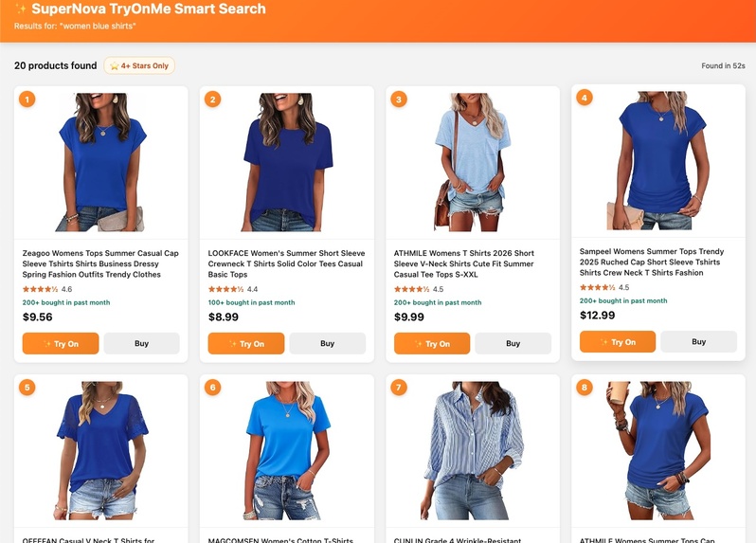Toggle the 4+ Stars Only filter
Viewport: 756px width, 543px height.
pyautogui.click(x=139, y=65)
